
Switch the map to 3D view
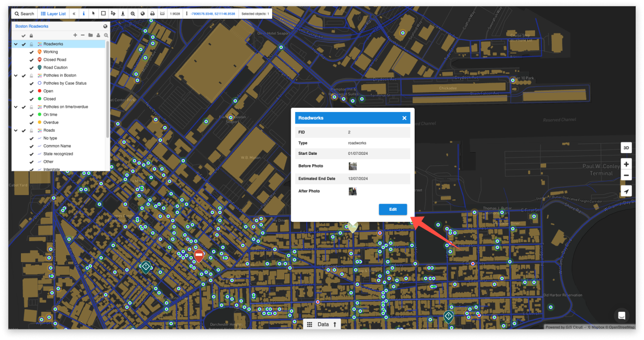[x=625, y=148]
